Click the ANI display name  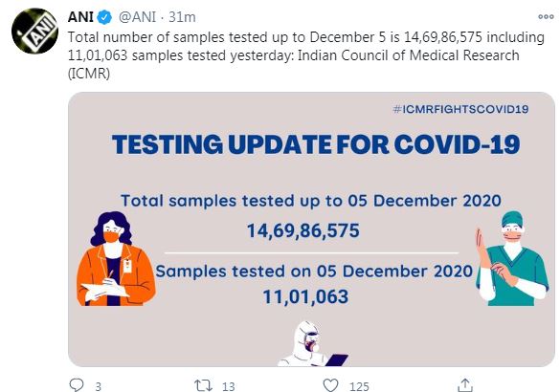pyautogui.click(x=80, y=17)
